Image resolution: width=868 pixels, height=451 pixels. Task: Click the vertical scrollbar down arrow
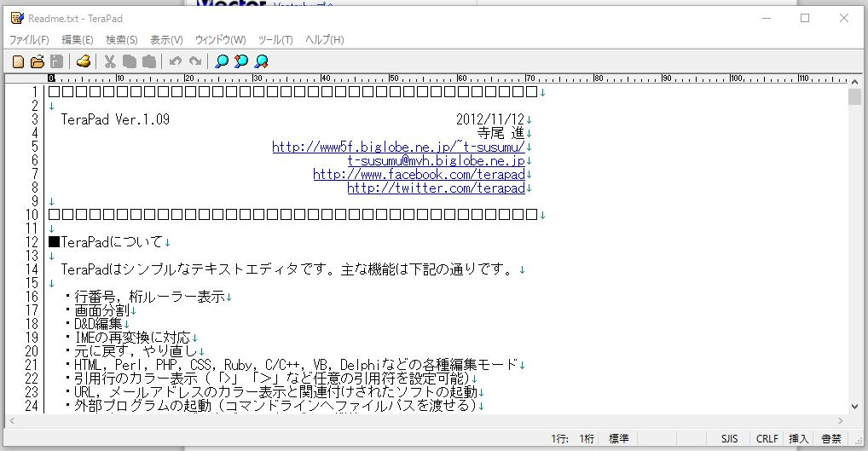pyautogui.click(x=854, y=407)
